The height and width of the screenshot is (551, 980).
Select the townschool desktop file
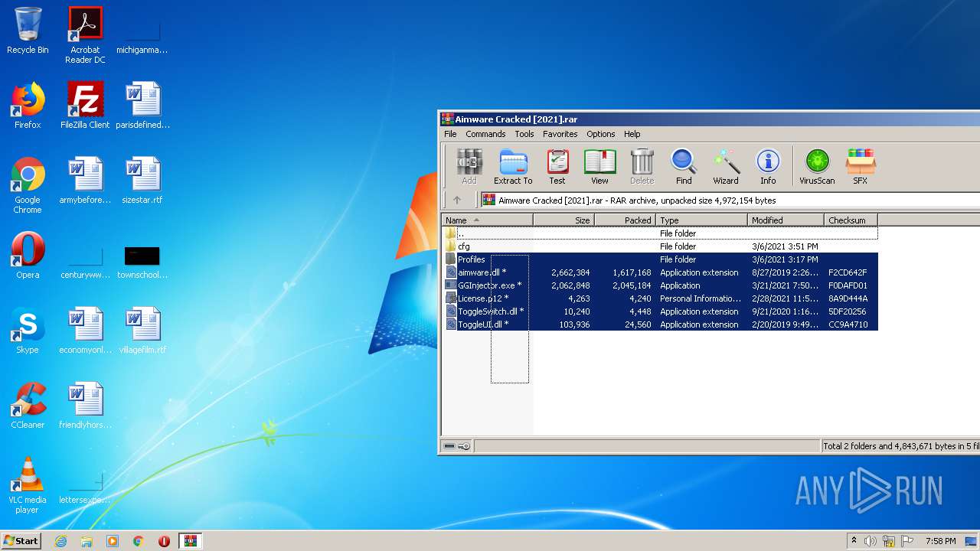142,260
